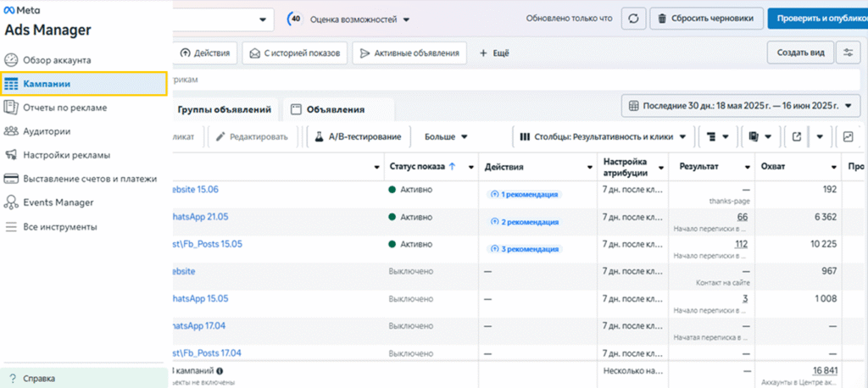The image size is (868, 388).
Task: Open Столбцы: Результативность и клики dropdown
Action: (603, 136)
